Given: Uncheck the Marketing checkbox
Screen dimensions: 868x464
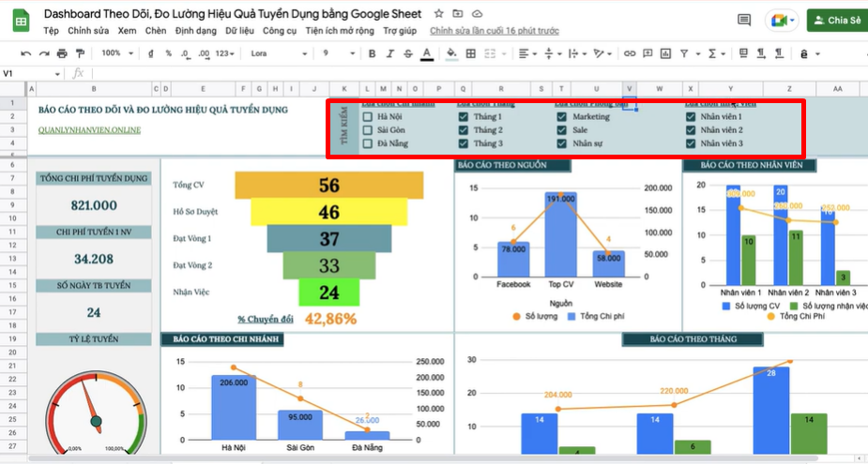Looking at the screenshot, I should click(562, 116).
